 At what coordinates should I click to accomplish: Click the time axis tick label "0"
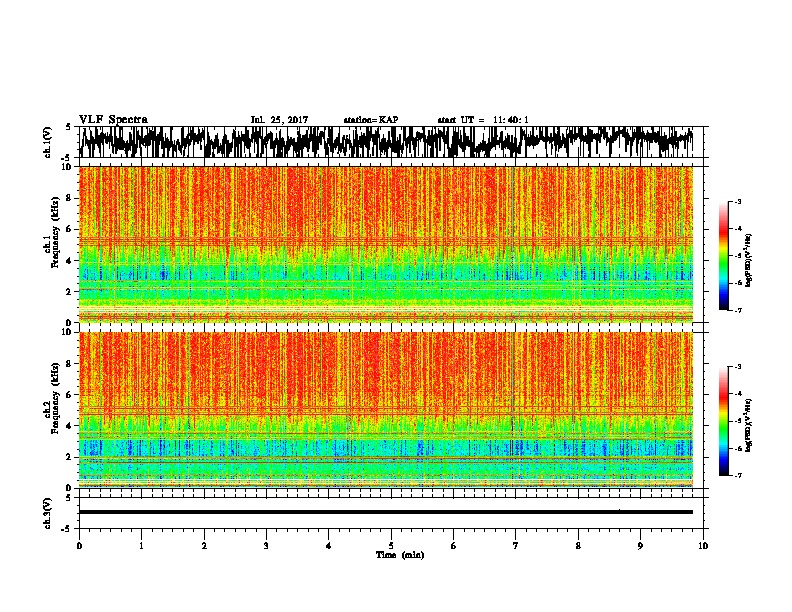[79, 546]
